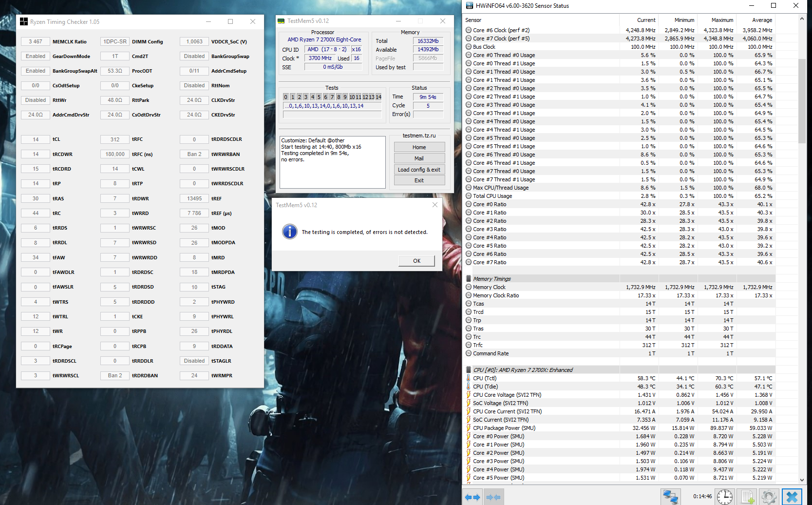The height and width of the screenshot is (505, 812).
Task: Click the MEMCLK Ratio value 3 467
Action: pyautogui.click(x=36, y=41)
